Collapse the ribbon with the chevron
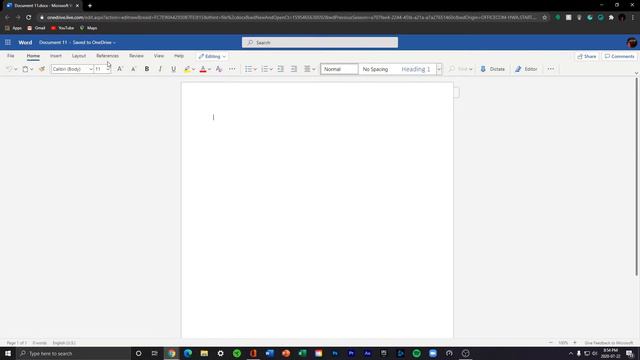 point(636,73)
